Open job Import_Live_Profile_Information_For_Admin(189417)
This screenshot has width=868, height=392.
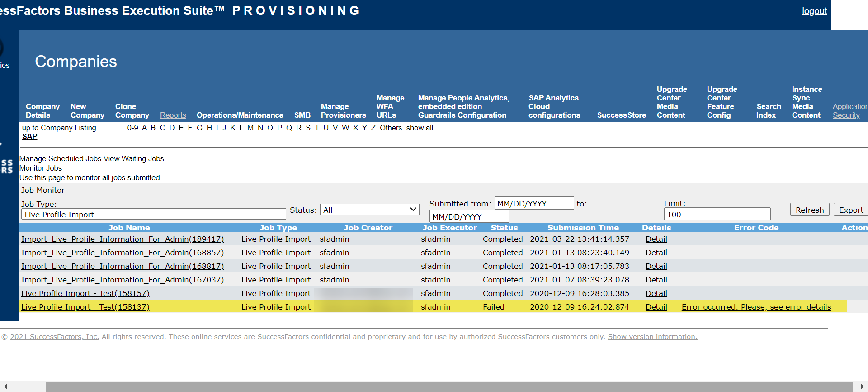[123, 239]
